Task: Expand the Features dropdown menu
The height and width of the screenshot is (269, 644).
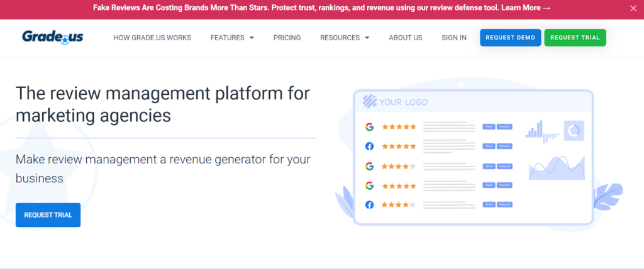Action: tap(232, 38)
